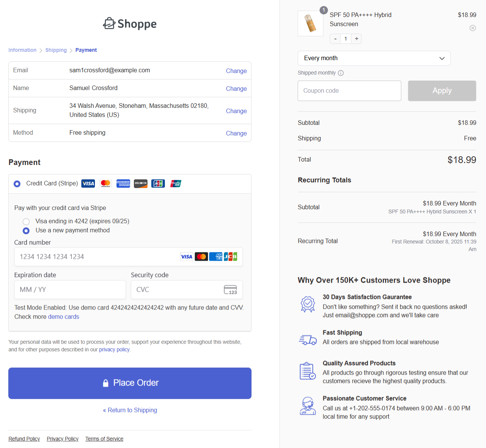This screenshot has width=486, height=448.
Task: Open the Shipped monthly info tooltip
Action: (x=341, y=73)
